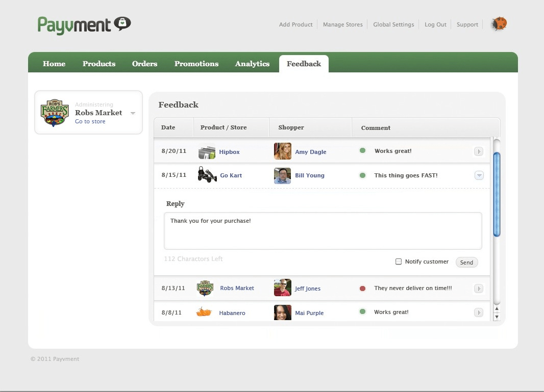Open Manage Stores in the header
Screen dimensions: 544x392
tap(342, 24)
